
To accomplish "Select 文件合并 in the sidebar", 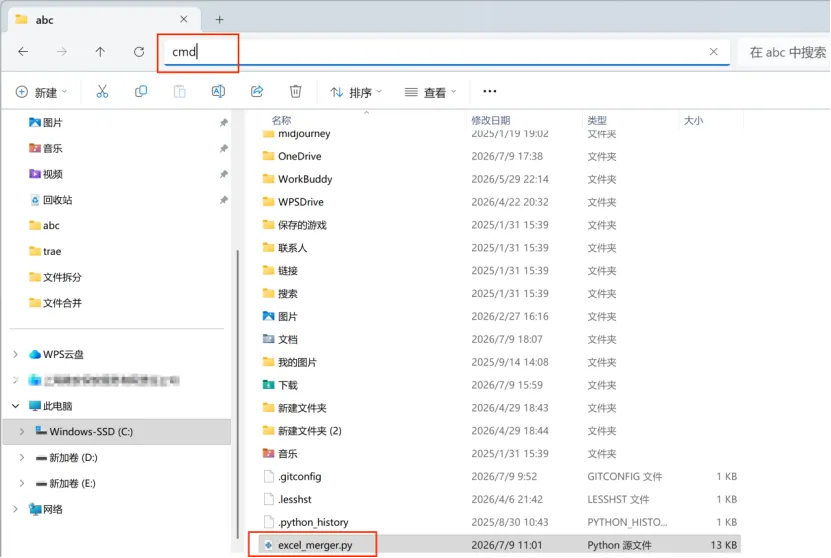I will click(55, 303).
